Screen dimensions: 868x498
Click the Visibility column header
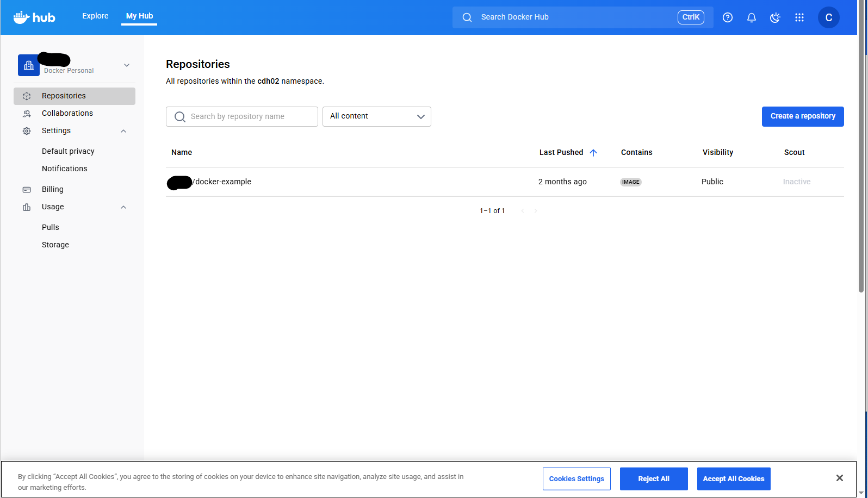point(718,152)
